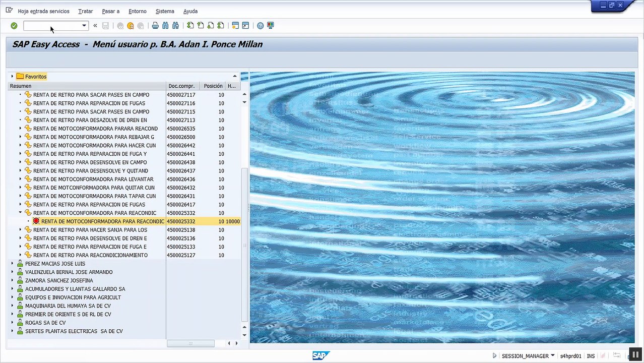Screen dimensions: 644x363
Task: Click the INS status bar indicator
Action: 591,356
